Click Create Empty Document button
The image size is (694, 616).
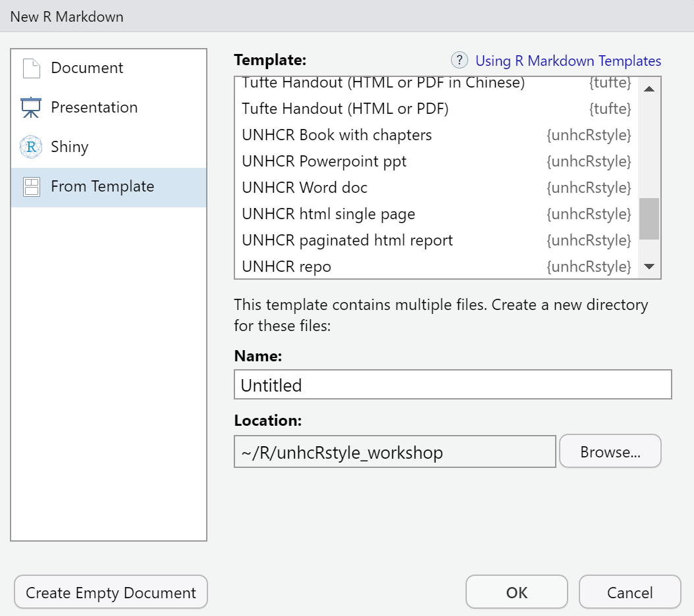111,592
